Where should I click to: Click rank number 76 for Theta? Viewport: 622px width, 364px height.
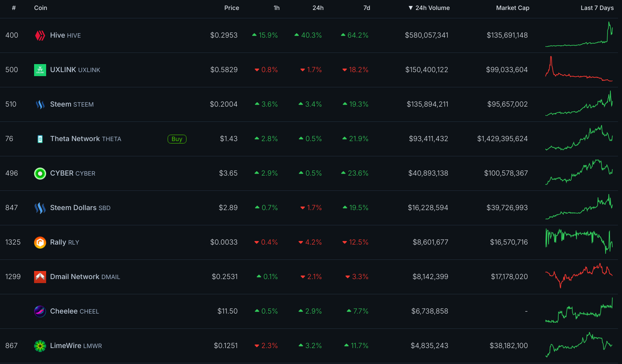(x=9, y=139)
